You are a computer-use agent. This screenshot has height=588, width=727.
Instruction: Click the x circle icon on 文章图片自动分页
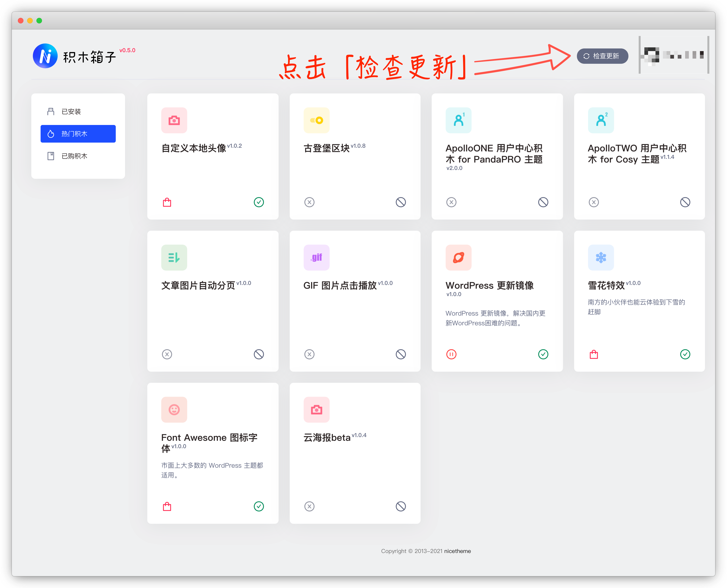pyautogui.click(x=167, y=354)
